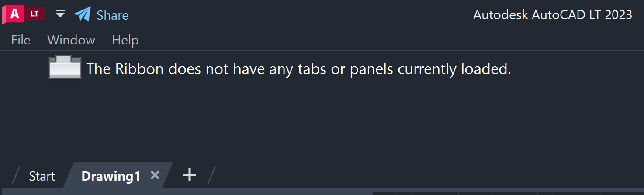This screenshot has height=195, width=644.
Task: Click the Autodesk AutoCAD LT 2023 title
Action: pos(553,15)
